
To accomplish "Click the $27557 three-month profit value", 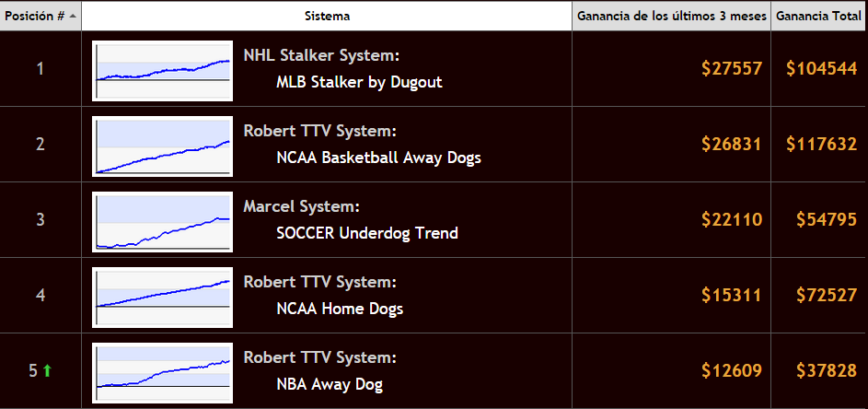I will tap(732, 69).
